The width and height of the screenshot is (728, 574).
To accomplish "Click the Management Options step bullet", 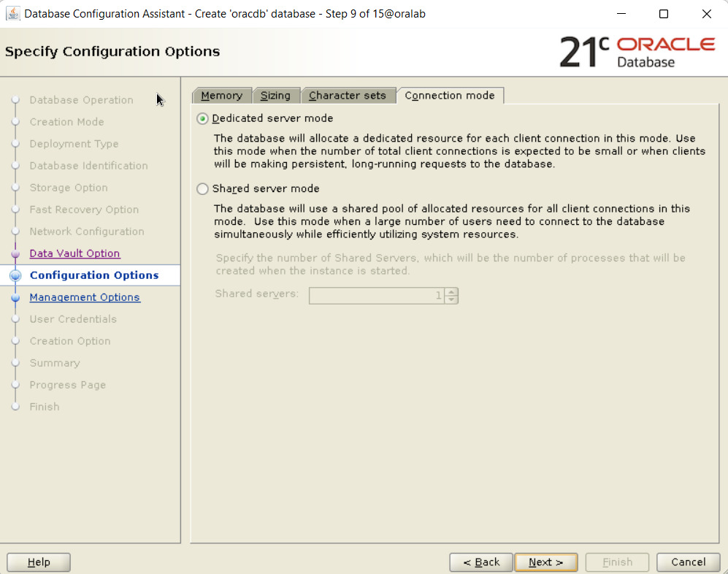I will tap(15, 298).
